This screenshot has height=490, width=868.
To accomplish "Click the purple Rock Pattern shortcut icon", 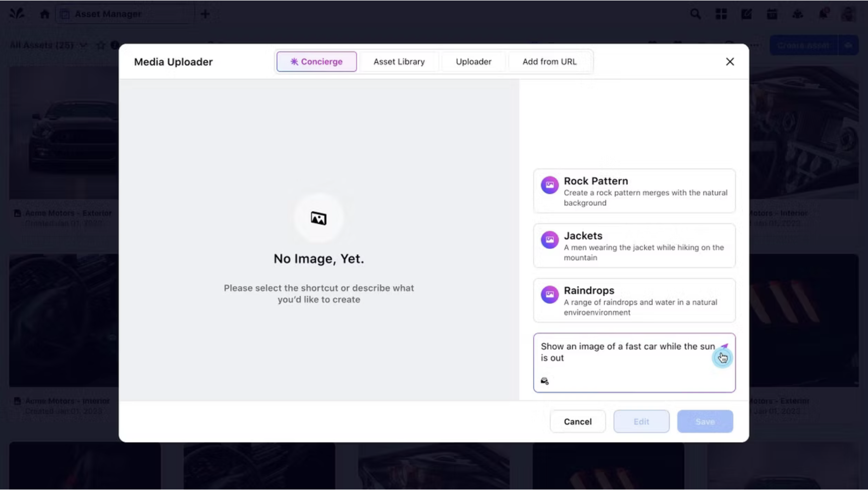I will click(549, 186).
